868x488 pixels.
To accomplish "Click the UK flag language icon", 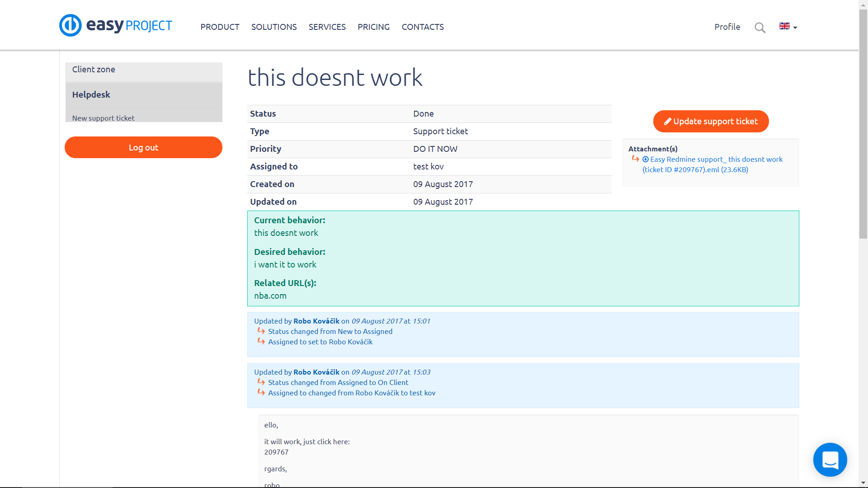I will point(784,26).
